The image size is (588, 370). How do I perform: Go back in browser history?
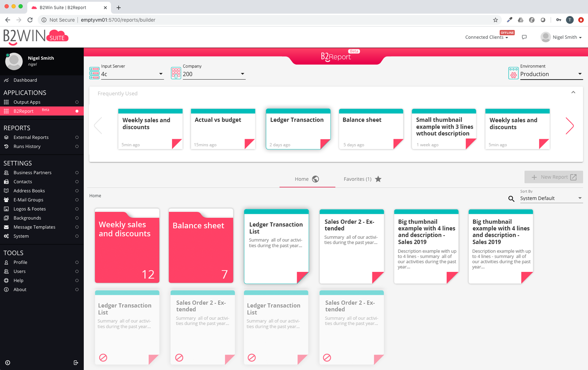pyautogui.click(x=8, y=20)
